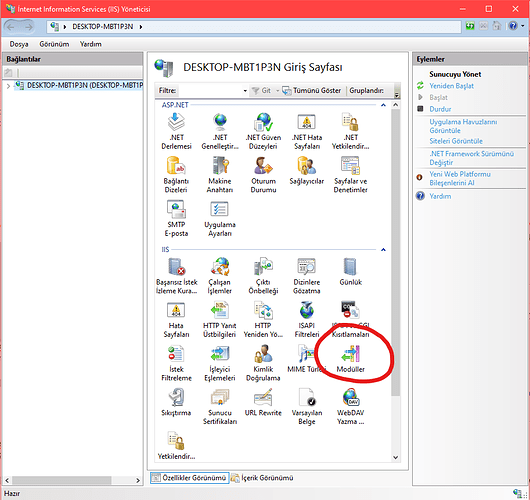Open the Filtre dropdown arrow
This screenshot has height=500, width=530.
[x=245, y=91]
